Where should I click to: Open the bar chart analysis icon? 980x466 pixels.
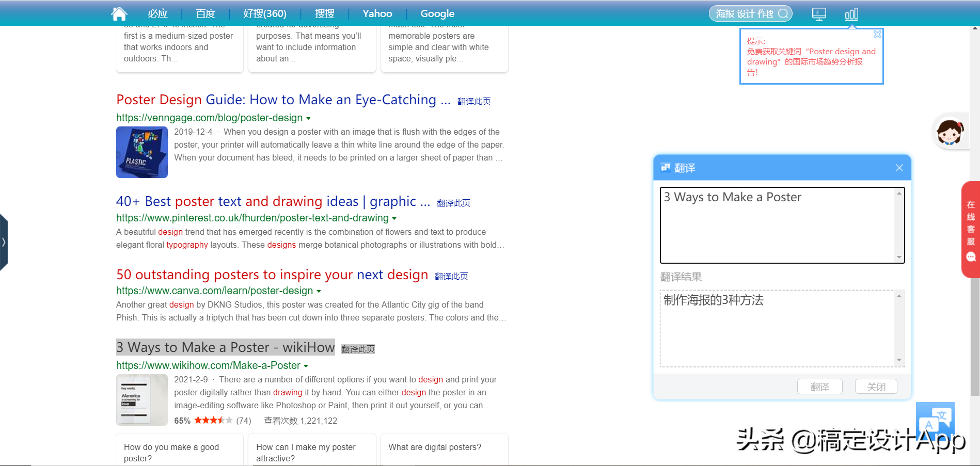[851, 14]
